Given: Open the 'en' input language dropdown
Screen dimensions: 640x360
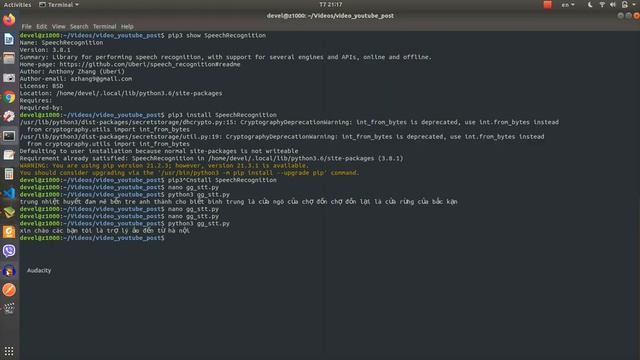Looking at the screenshot, I should [567, 5].
